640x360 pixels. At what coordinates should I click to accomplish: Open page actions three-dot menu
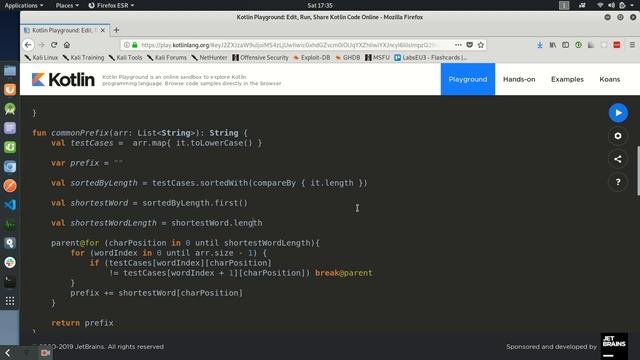point(458,45)
